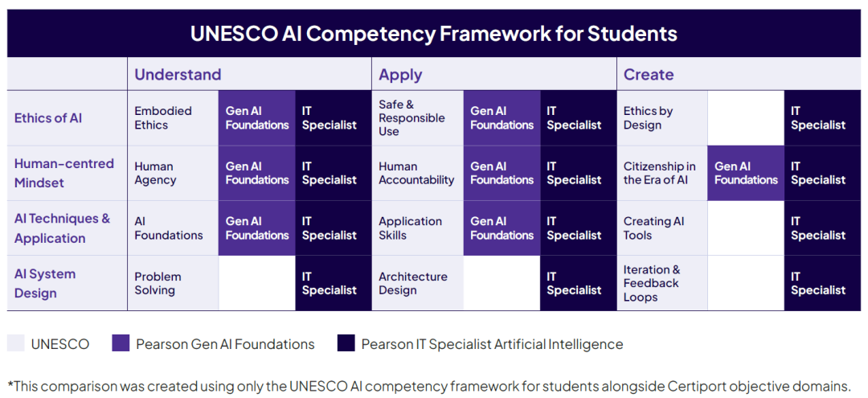This screenshot has height=398, width=868.
Task: Select the Creating AI Tools cell
Action: point(654,228)
